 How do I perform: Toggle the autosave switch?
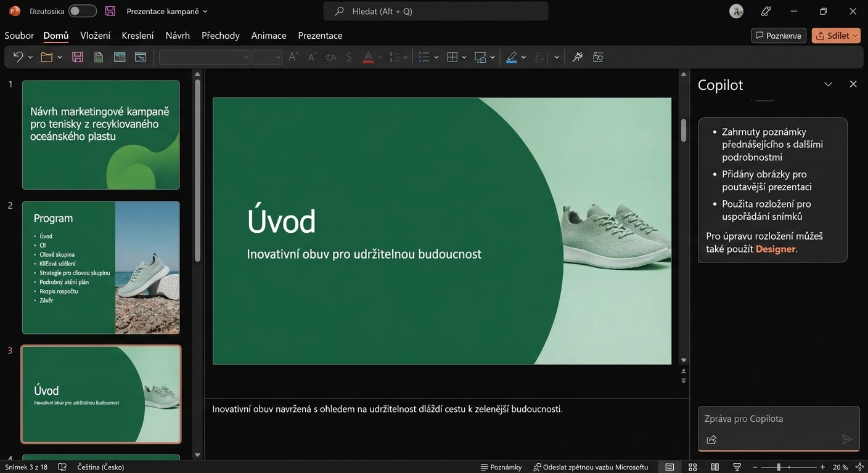click(x=82, y=11)
